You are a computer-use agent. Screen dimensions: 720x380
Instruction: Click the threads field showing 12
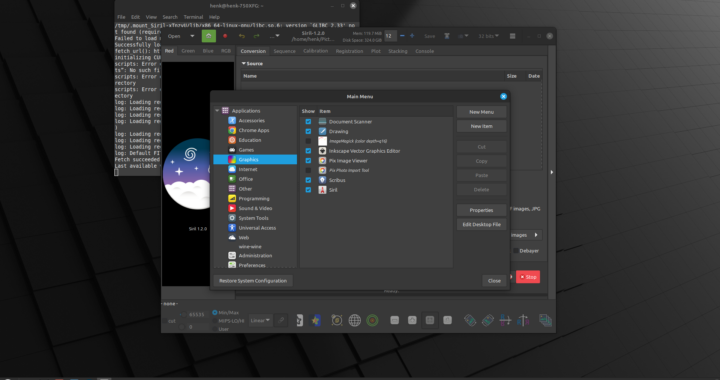[390, 36]
